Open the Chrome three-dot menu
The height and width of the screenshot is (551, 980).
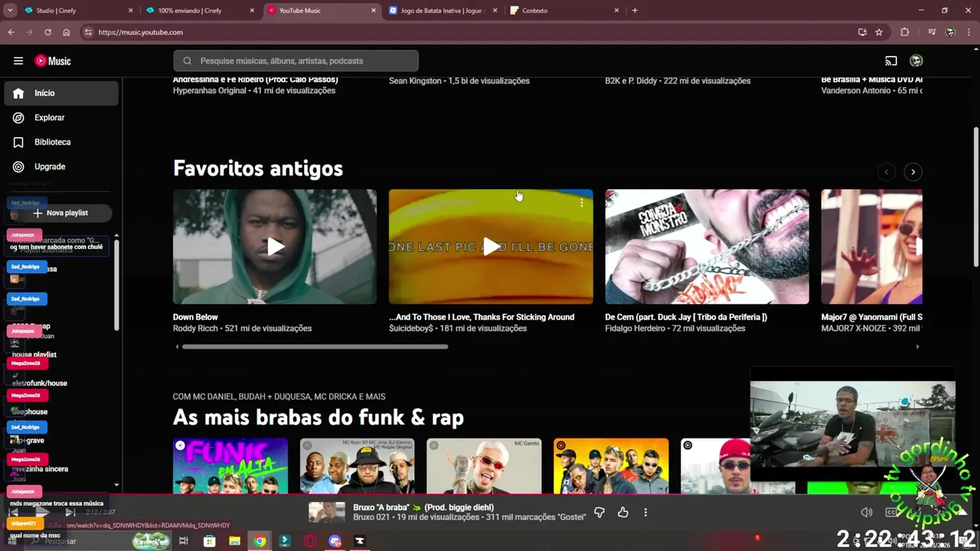click(969, 32)
